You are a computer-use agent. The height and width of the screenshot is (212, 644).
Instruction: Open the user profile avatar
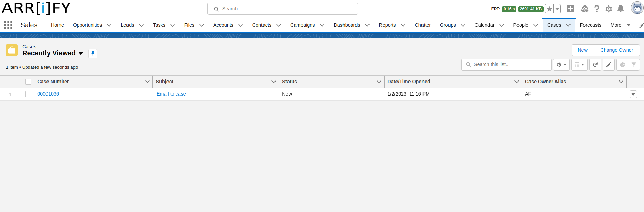[x=637, y=8]
